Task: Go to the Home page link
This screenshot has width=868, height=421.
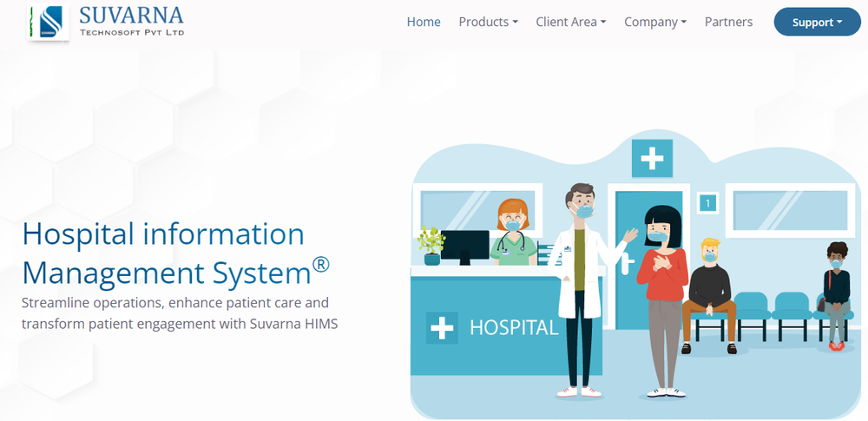Action: point(424,22)
